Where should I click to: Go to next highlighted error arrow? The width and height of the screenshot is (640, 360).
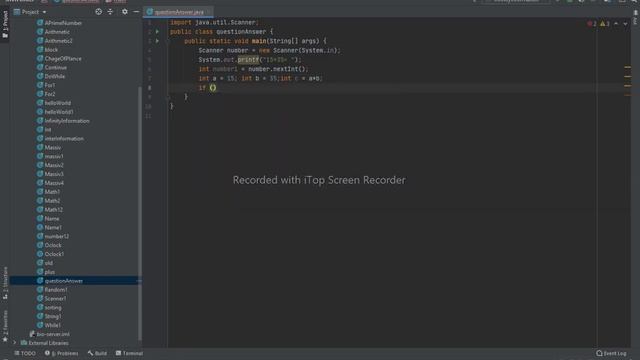(x=625, y=24)
